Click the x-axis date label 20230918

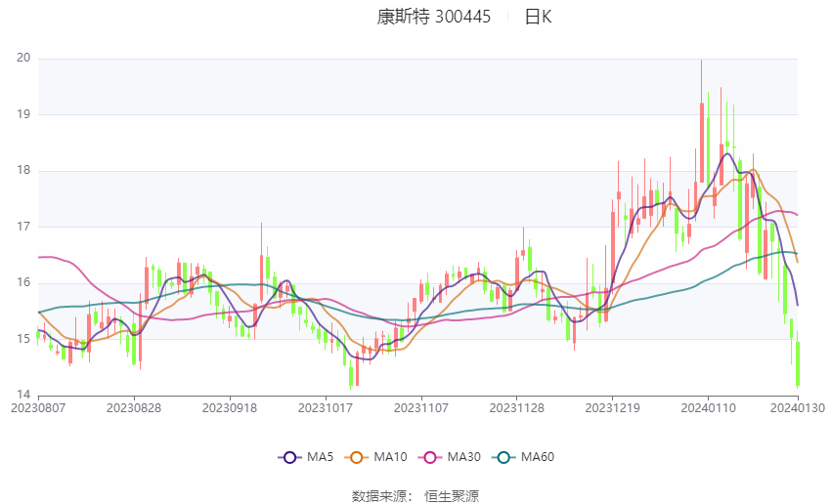pyautogui.click(x=230, y=408)
